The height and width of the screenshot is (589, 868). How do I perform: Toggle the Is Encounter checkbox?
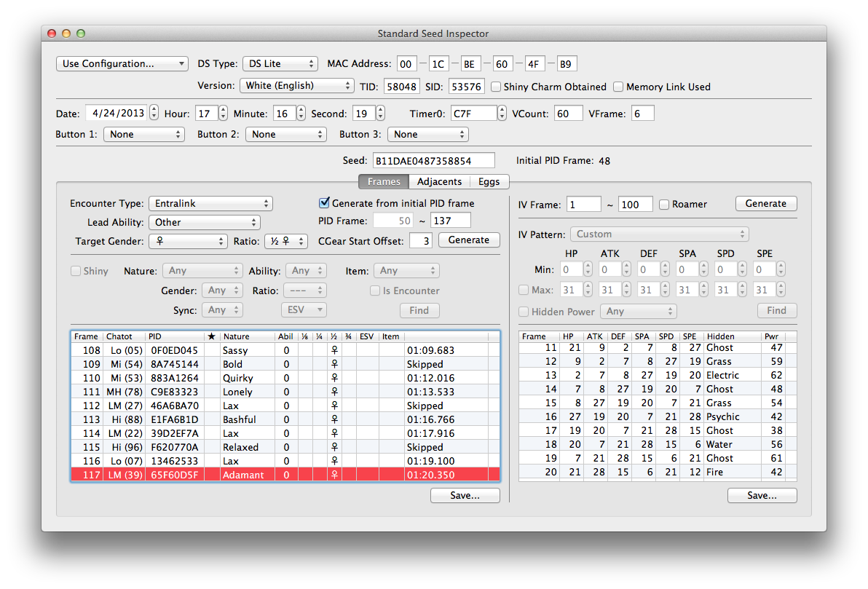(x=375, y=290)
